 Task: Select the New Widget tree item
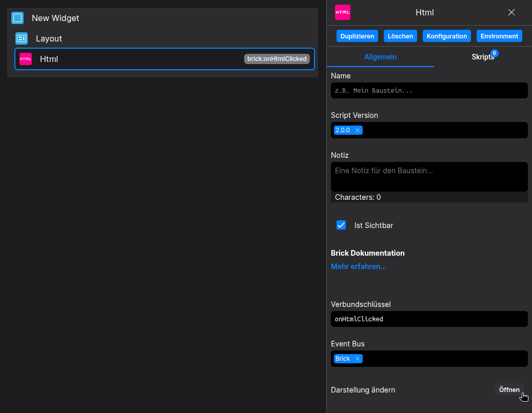click(x=55, y=18)
